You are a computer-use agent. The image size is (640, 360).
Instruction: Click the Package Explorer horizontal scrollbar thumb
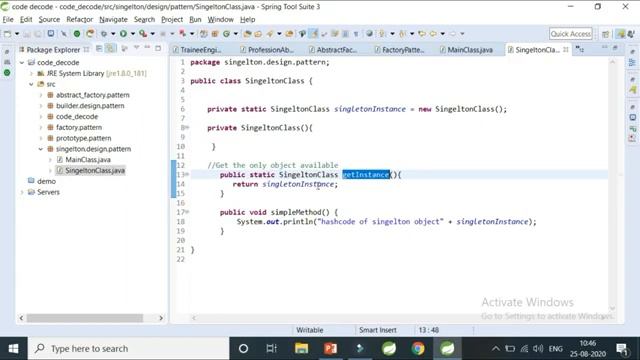point(85,318)
